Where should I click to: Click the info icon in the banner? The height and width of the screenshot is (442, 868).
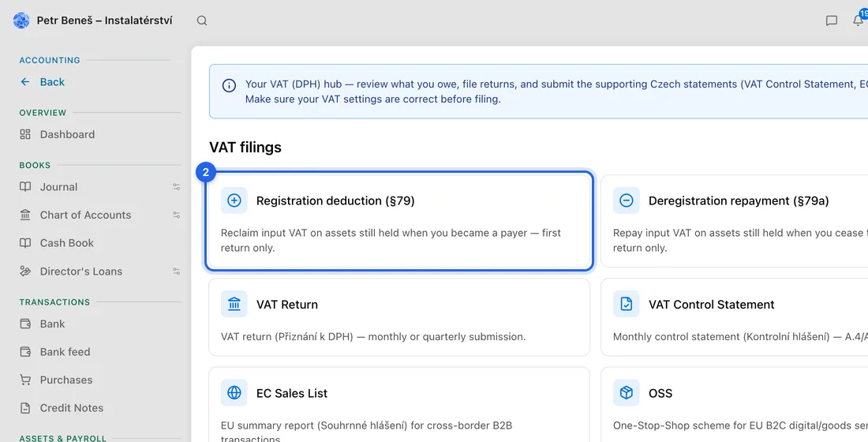(x=229, y=85)
